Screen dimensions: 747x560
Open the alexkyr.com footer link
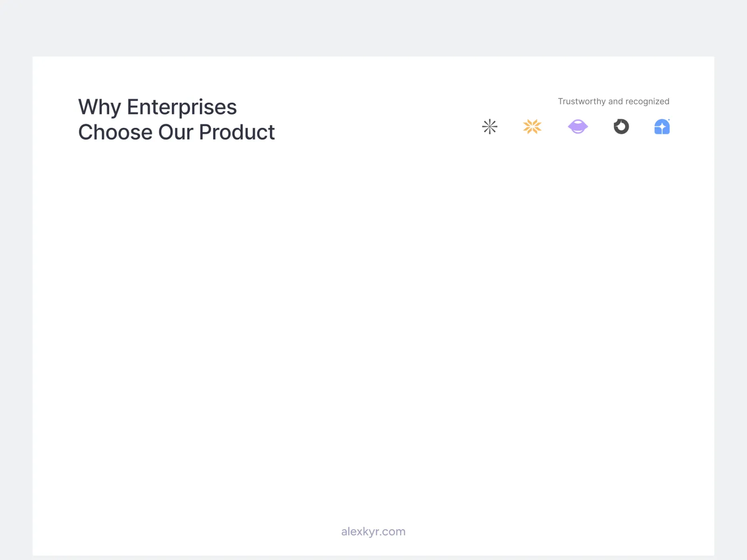[x=373, y=532]
